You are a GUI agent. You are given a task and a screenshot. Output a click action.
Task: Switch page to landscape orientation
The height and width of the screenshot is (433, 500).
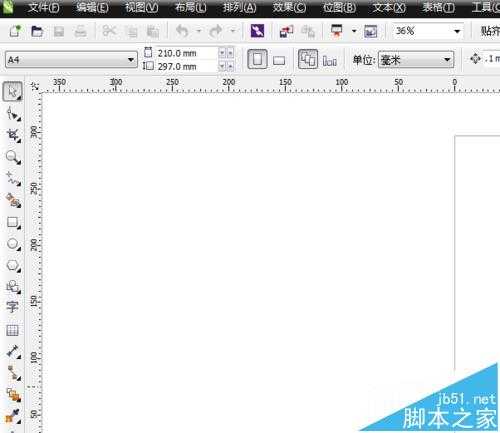coord(279,60)
